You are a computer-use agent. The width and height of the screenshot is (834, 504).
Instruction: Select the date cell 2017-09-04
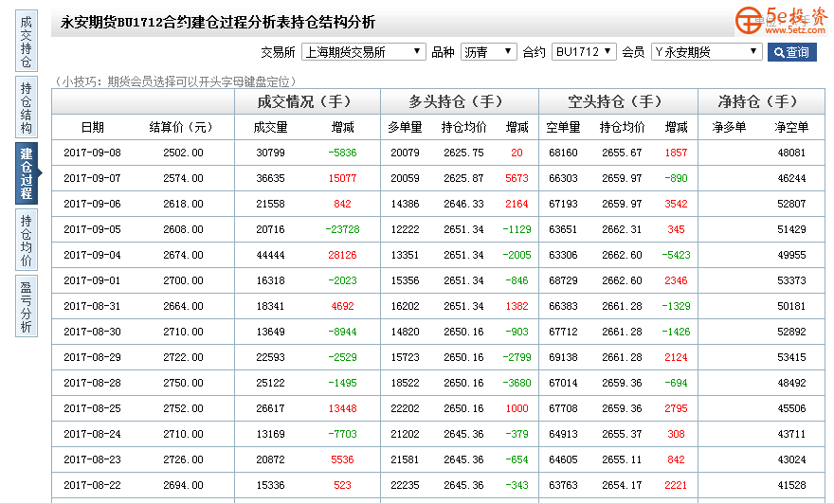93,255
